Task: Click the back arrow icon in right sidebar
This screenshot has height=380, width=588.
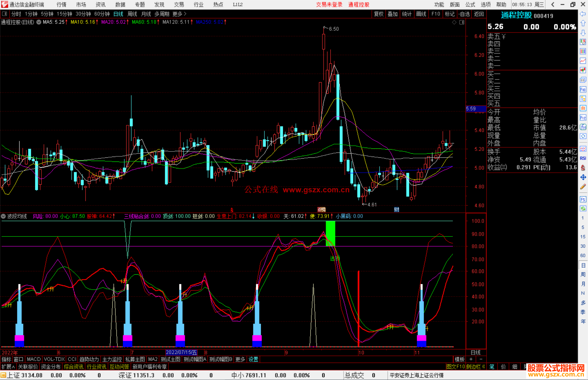Action: [583, 14]
